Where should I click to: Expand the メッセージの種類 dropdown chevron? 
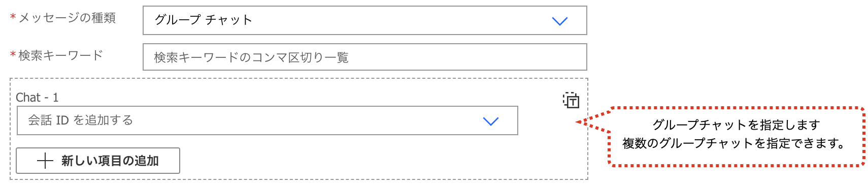559,21
